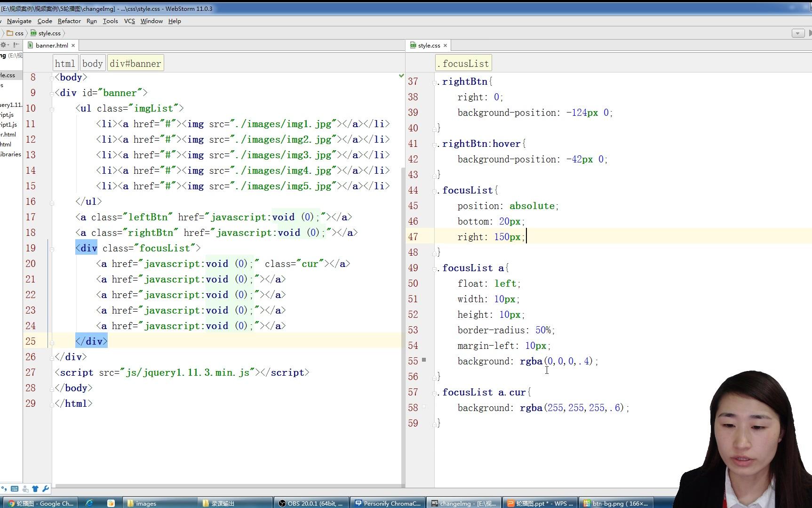812x508 pixels.
Task: Click the html breadcrumb in banner.html
Action: point(64,64)
